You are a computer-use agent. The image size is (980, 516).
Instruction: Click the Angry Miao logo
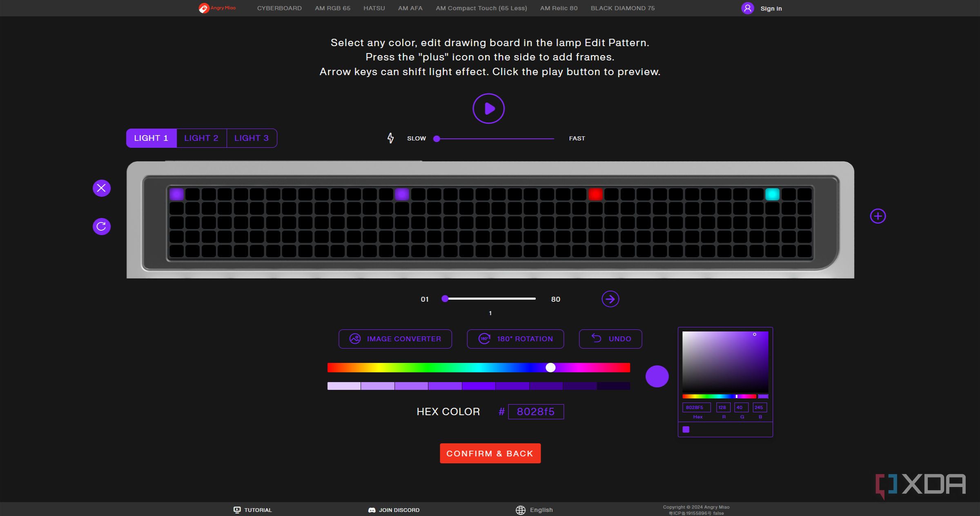click(217, 8)
